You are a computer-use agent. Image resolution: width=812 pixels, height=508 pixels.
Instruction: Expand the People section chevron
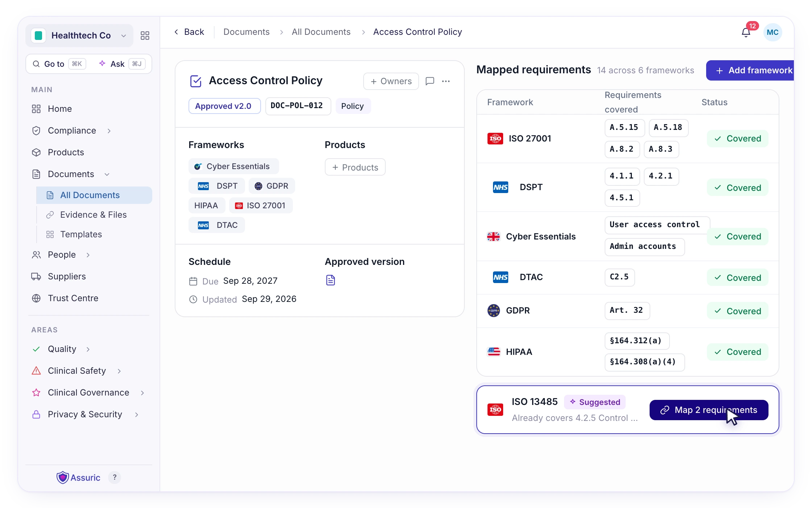[x=88, y=255]
